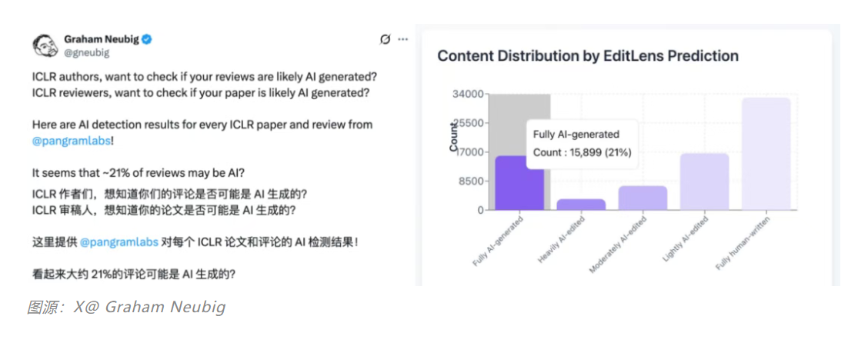The image size is (868, 343).
Task: Click the Count y-axis title
Action: pyautogui.click(x=454, y=136)
